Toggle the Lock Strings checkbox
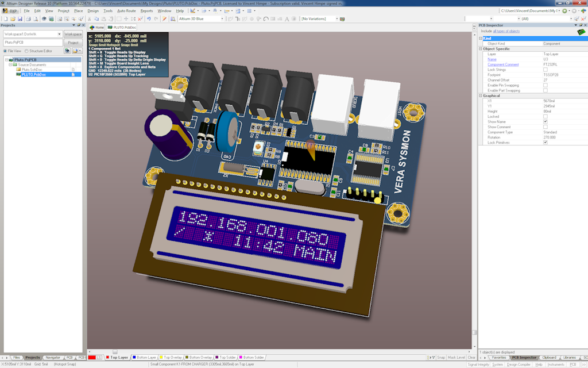 pos(546,70)
